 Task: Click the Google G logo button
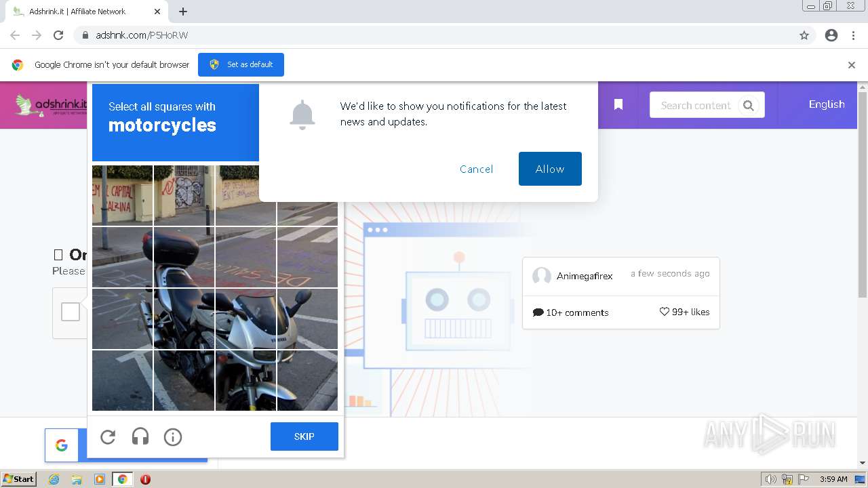[62, 445]
